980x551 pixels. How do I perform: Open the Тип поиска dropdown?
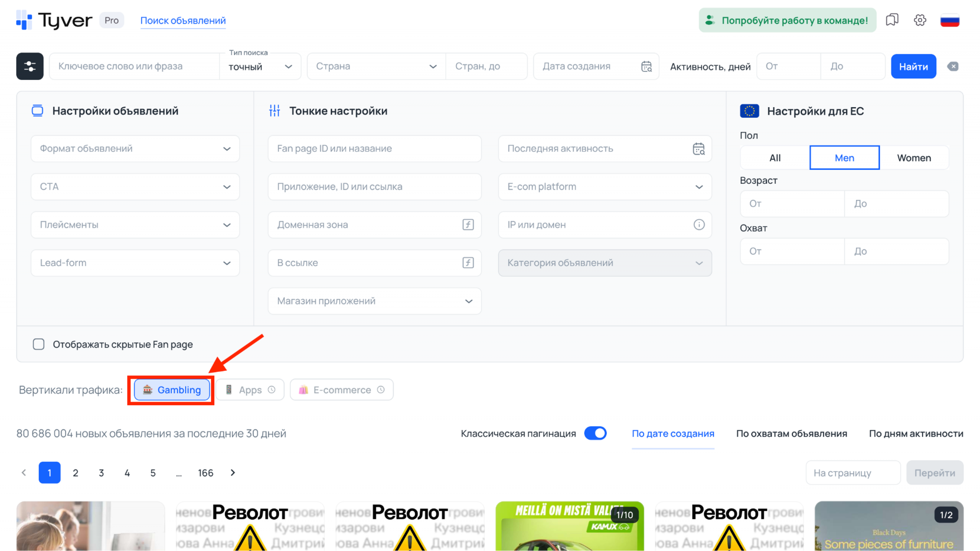[260, 67]
